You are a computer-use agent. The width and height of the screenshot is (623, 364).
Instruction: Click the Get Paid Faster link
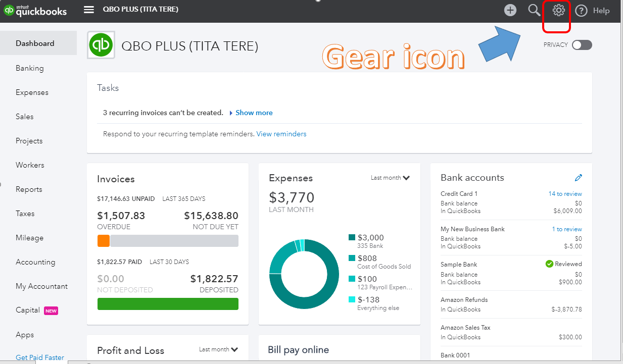coord(40,357)
